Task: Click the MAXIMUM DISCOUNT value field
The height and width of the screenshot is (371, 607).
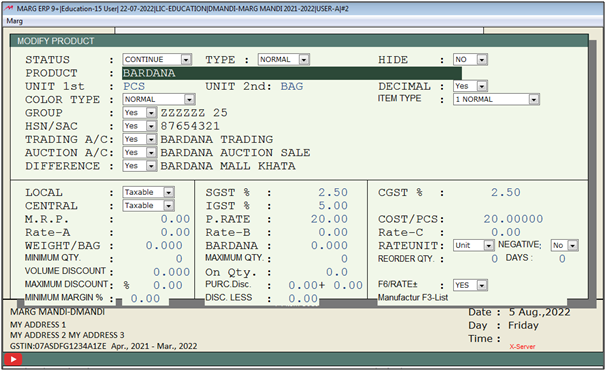Action: pos(168,285)
